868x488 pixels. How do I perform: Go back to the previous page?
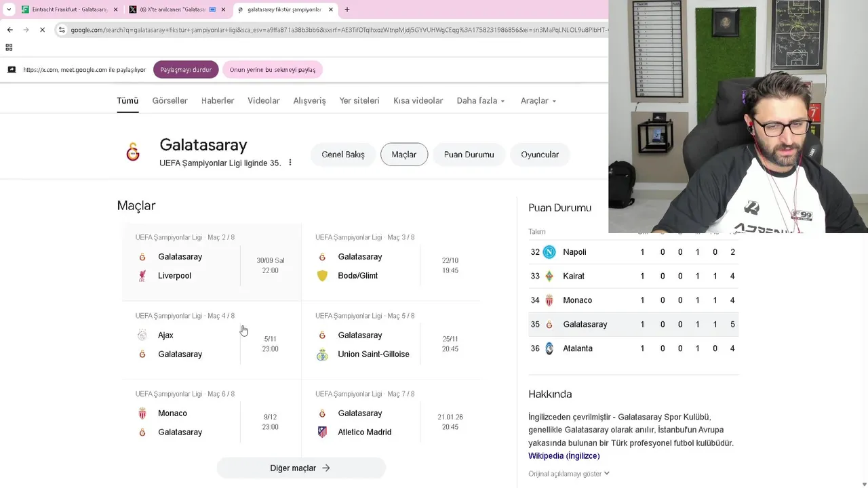tap(9, 30)
